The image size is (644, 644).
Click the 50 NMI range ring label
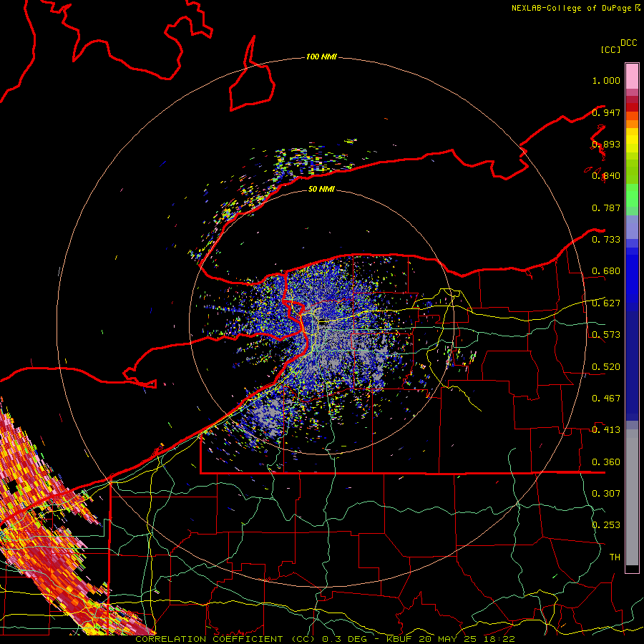[321, 189]
